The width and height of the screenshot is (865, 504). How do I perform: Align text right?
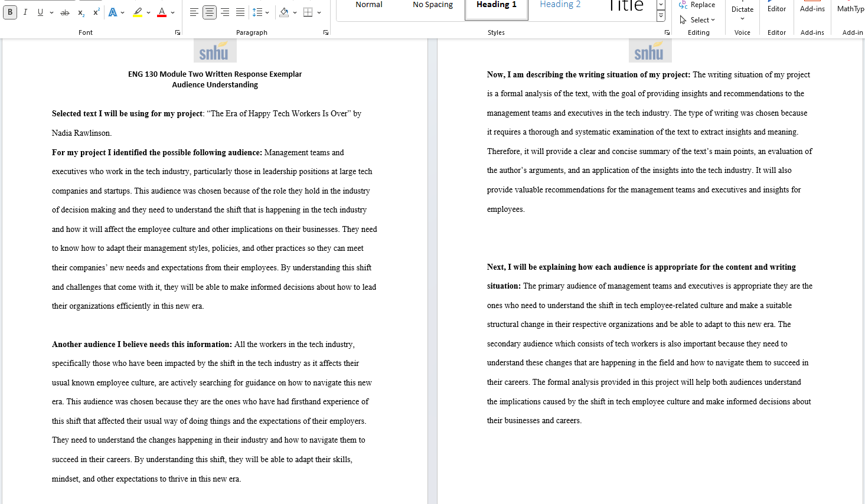(225, 12)
